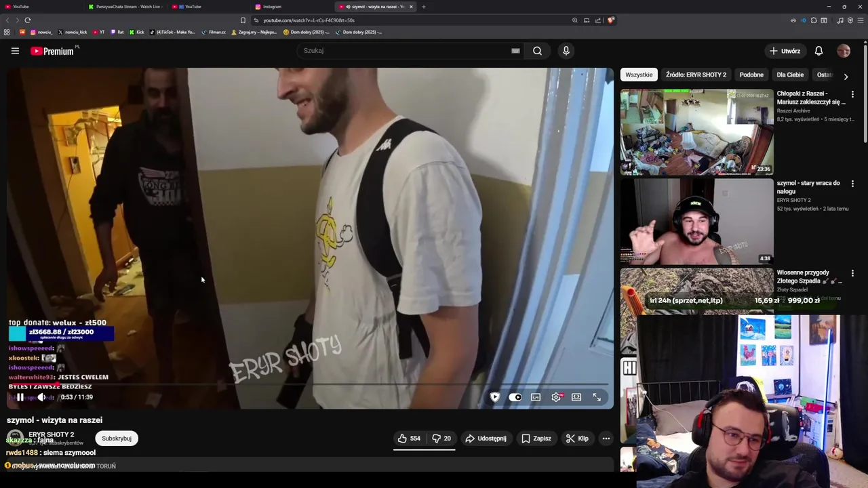
Task: Switch to the first YouTube browser tab
Action: (x=41, y=7)
